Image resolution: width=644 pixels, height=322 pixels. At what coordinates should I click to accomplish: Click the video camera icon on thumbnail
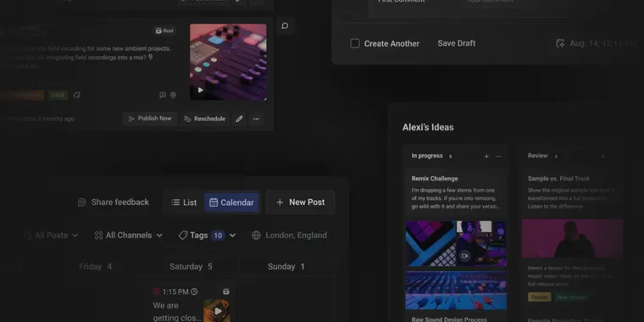(x=464, y=256)
